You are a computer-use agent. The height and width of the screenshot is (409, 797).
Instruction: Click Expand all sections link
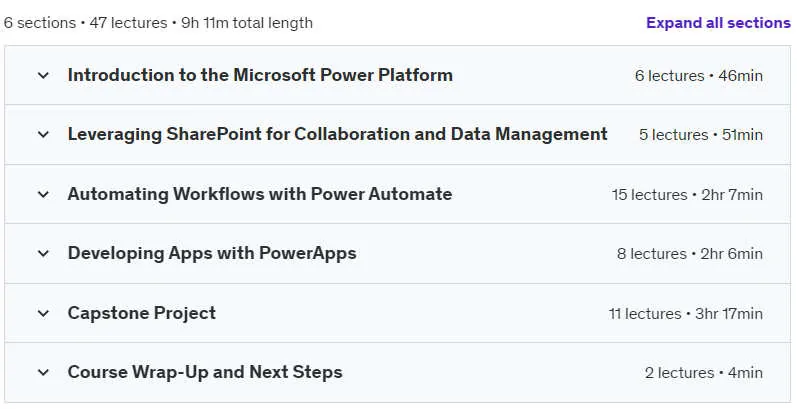click(x=718, y=23)
